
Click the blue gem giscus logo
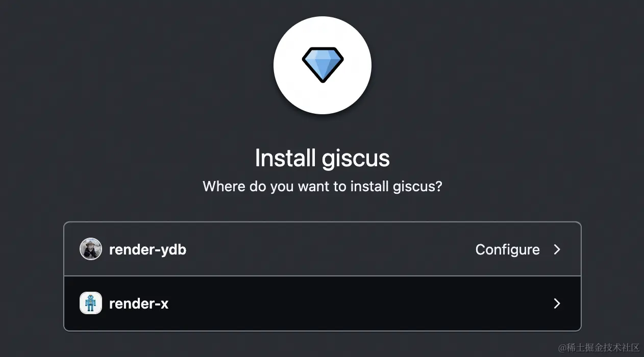(x=323, y=65)
